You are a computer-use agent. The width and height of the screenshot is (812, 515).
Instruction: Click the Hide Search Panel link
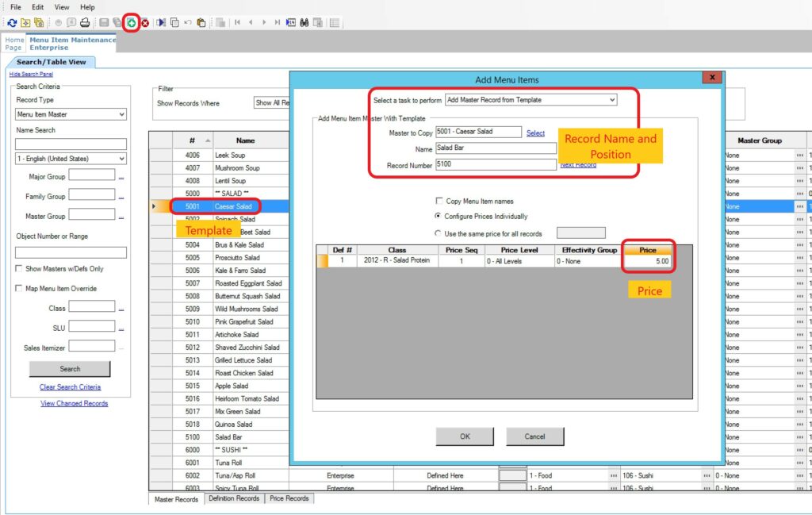pyautogui.click(x=31, y=74)
